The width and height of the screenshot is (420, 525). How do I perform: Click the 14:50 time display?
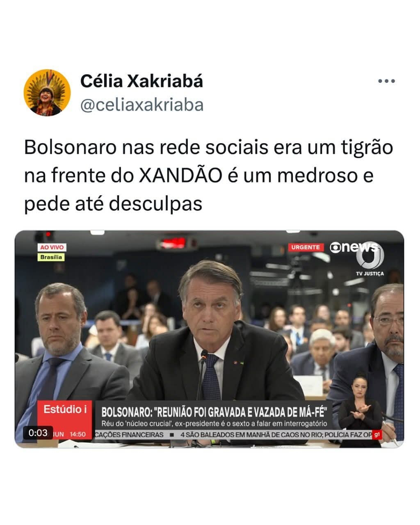click(78, 434)
